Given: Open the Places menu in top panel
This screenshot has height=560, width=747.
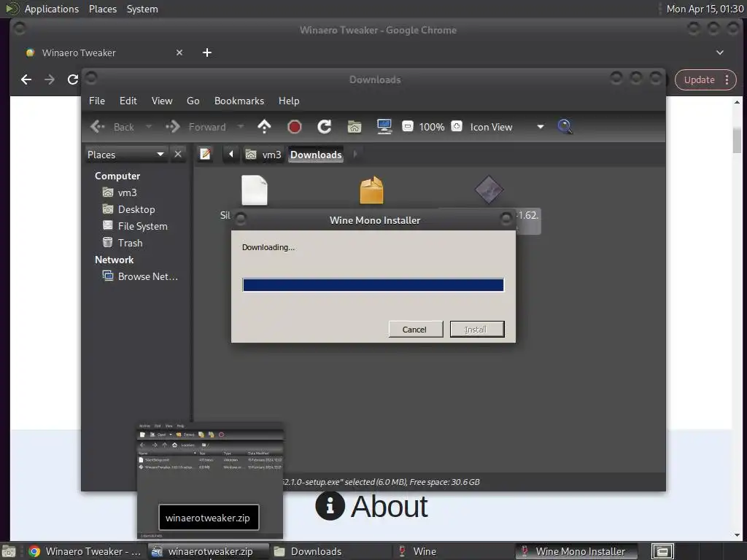Looking at the screenshot, I should 103,9.
